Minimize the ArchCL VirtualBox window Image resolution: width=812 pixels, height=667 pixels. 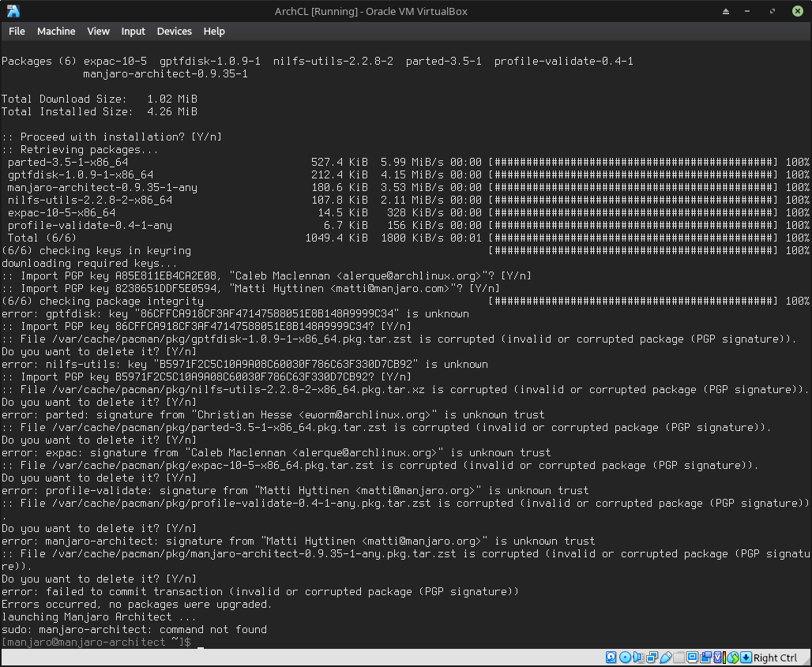tap(747, 11)
